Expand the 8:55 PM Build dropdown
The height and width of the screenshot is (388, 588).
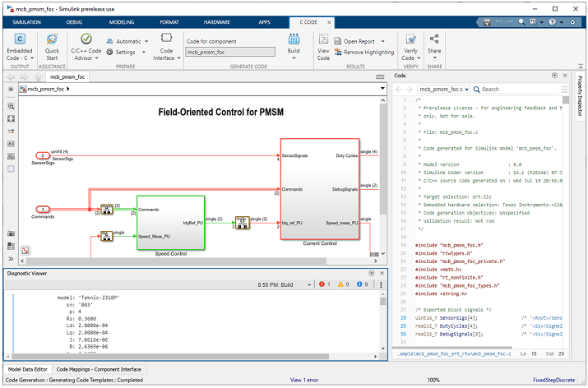(285, 285)
